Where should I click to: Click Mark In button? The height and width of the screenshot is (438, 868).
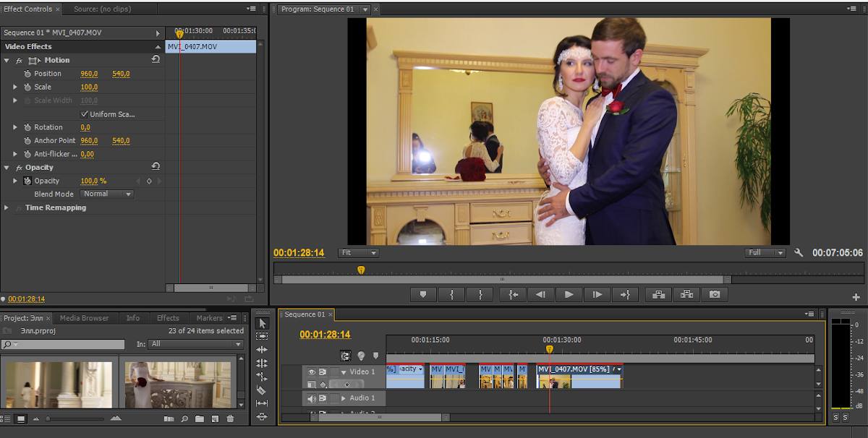(x=451, y=294)
